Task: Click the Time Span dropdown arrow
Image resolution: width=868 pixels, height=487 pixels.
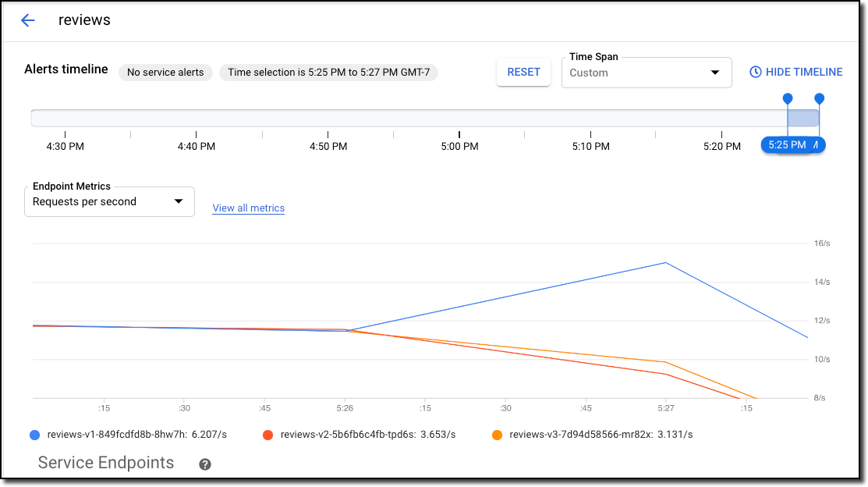Action: click(x=715, y=73)
